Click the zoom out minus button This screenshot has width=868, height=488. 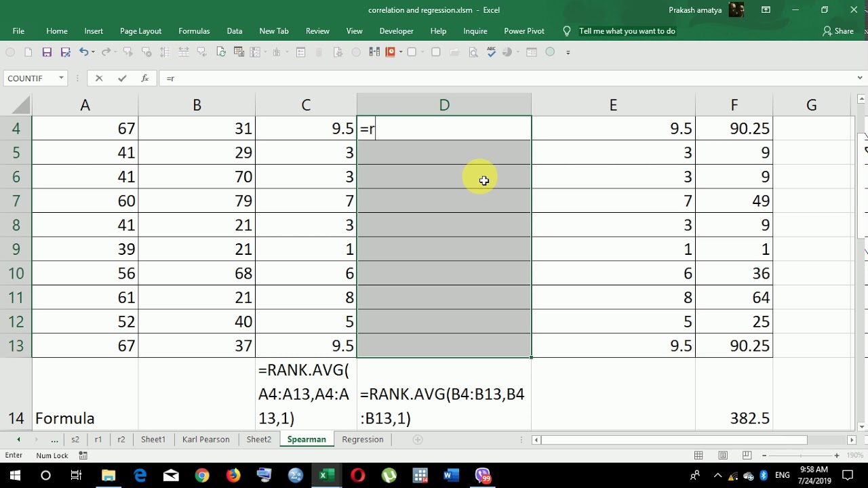click(764, 455)
